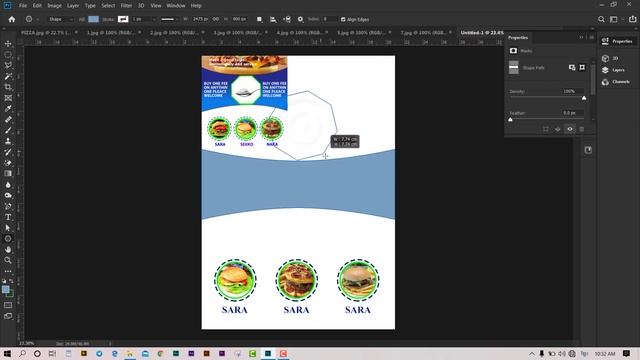Select the Dodge tool

8,196
